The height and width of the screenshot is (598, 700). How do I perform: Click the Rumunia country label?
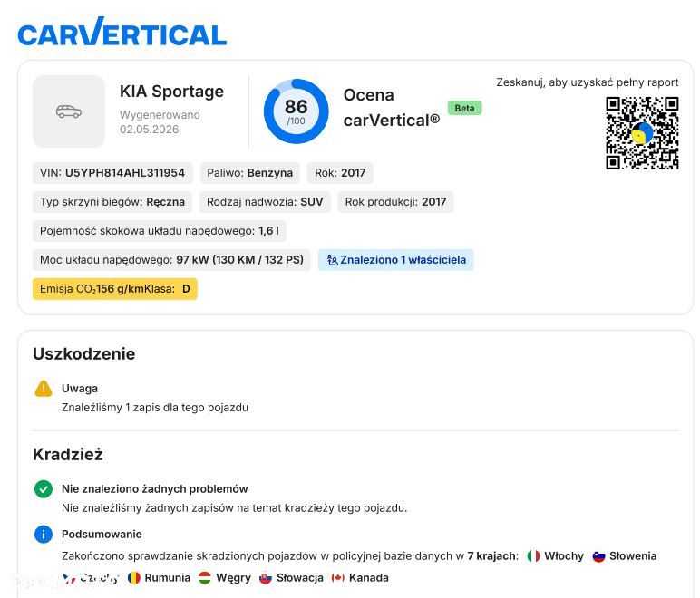[x=168, y=578]
